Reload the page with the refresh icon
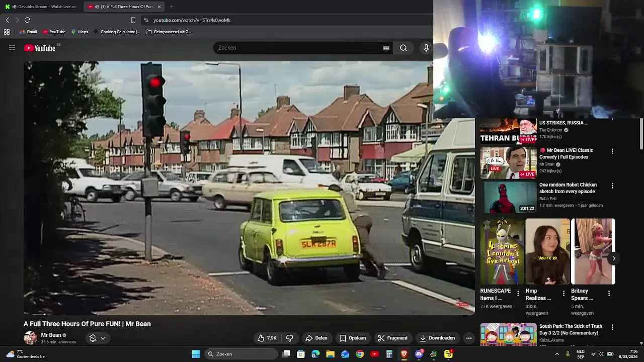The image size is (644, 362). click(27, 20)
